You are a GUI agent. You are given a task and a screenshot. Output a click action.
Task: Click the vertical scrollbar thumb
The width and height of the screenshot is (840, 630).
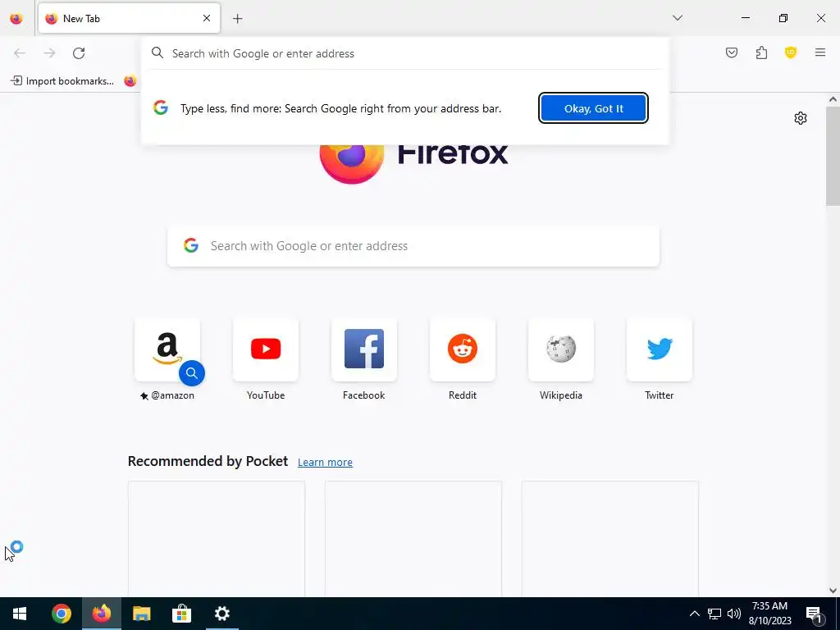[833, 155]
